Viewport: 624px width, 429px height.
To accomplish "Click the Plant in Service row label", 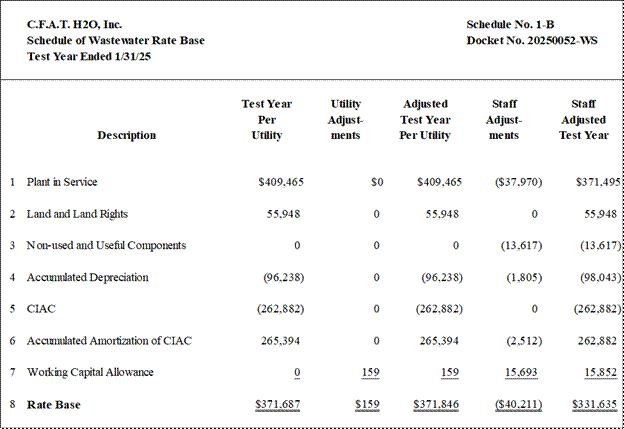I will [62, 182].
